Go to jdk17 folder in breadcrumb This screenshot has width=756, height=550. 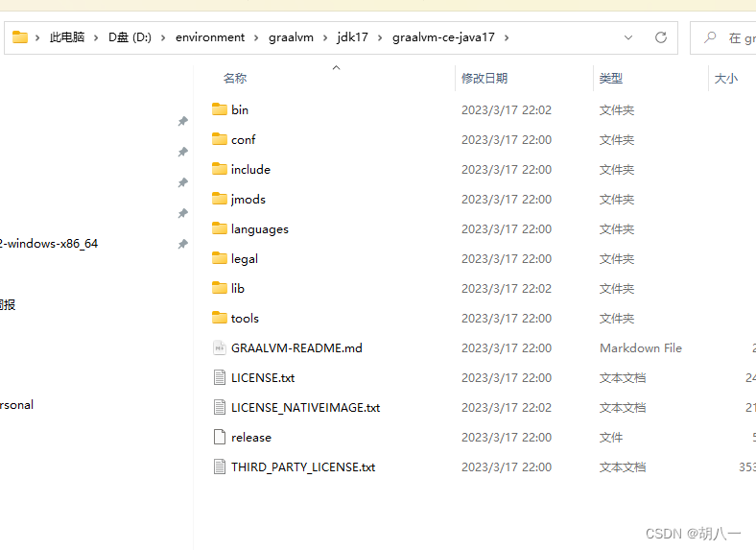tap(352, 37)
